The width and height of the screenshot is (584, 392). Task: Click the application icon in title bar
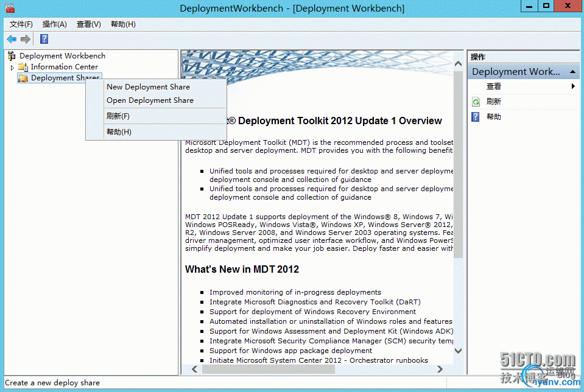(10, 8)
